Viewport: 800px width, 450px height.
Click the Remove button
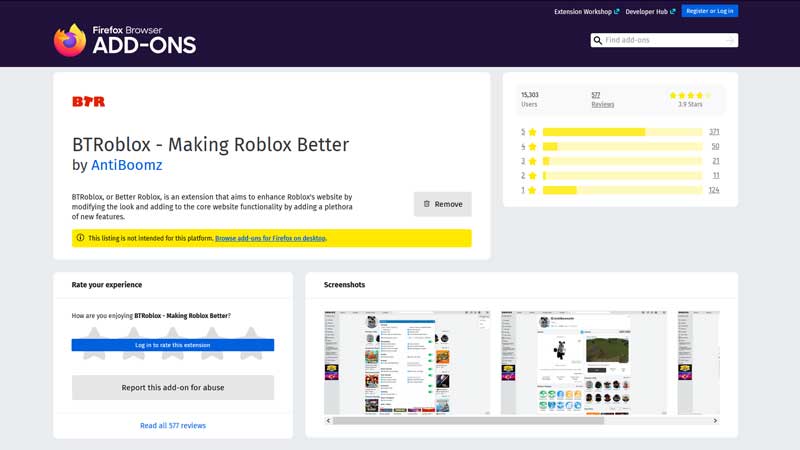[x=442, y=204]
